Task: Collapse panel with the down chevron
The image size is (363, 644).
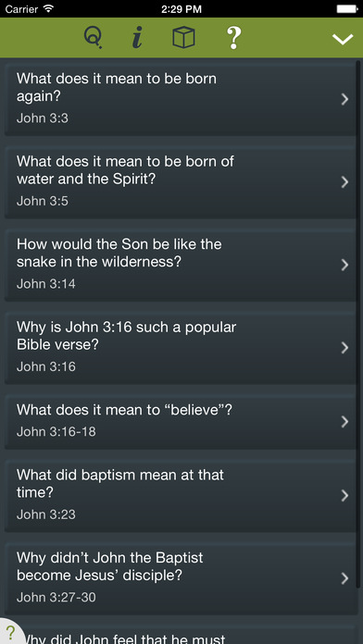Action: tap(343, 39)
